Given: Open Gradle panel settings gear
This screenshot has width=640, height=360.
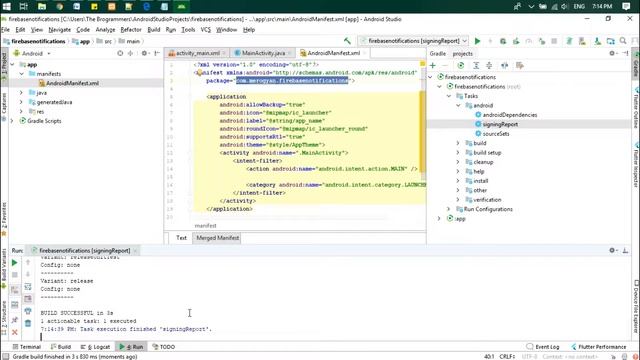Looking at the screenshot, I should point(612,53).
